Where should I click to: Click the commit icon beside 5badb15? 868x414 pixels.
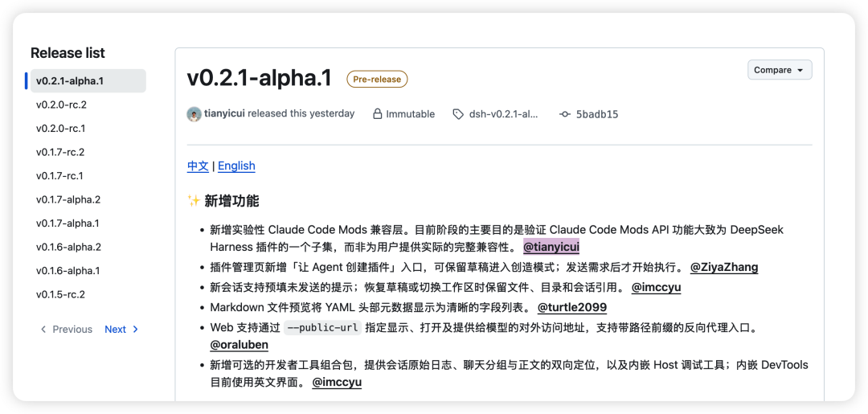click(x=565, y=114)
